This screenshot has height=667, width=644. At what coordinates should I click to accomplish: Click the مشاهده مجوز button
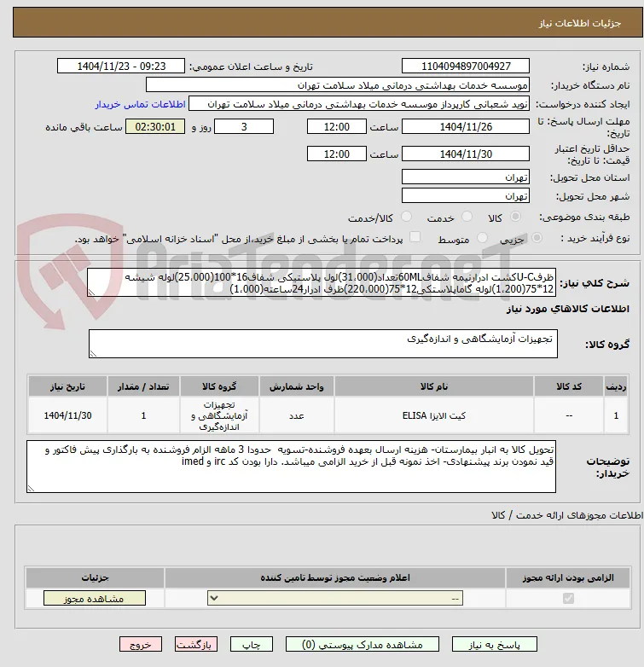[95, 598]
